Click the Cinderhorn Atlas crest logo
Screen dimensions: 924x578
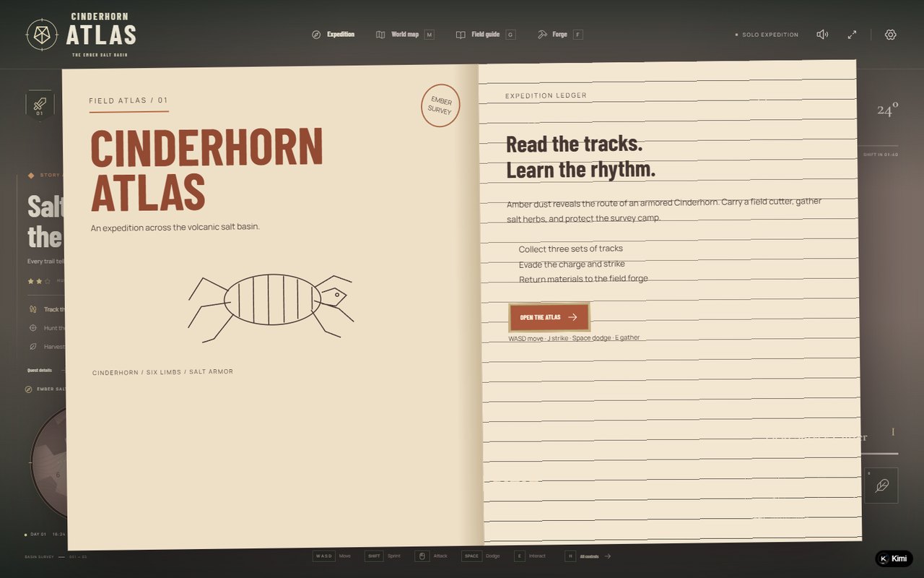click(x=42, y=34)
